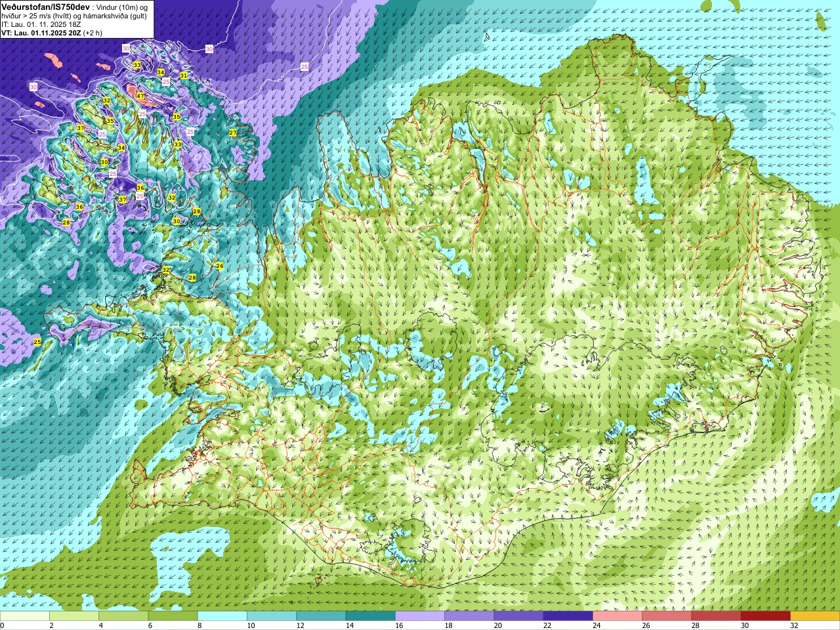Image resolution: width=840 pixels, height=630 pixels.
Task: Click the '0' legend scale label
Action: [3, 625]
